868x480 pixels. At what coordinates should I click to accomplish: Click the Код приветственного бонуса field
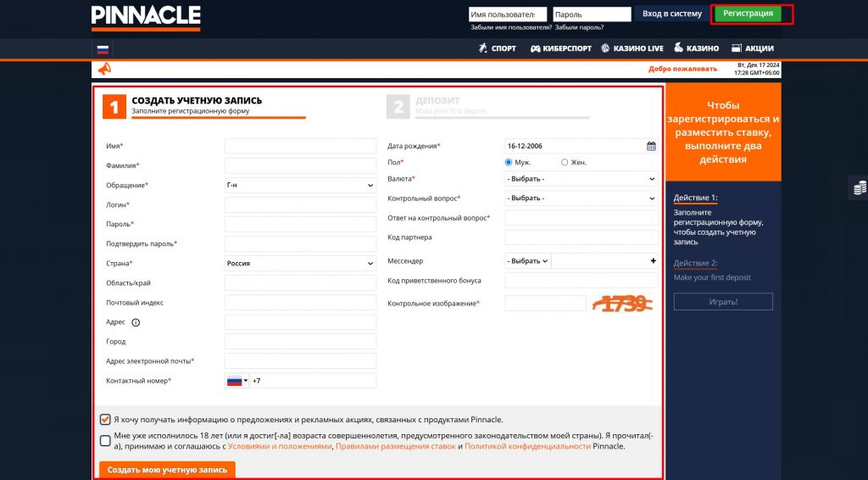[581, 280]
